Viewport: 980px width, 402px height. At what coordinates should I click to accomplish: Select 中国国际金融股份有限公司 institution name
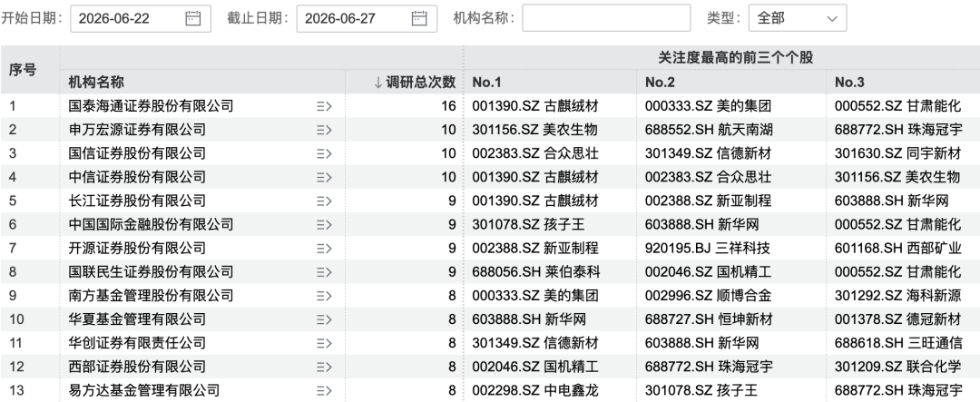[x=151, y=224]
